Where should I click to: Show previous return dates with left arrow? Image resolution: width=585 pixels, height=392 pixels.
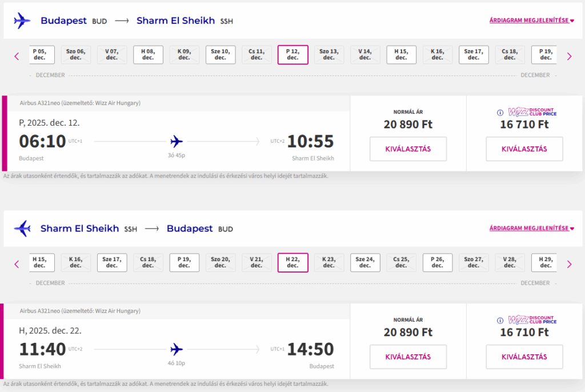[x=17, y=264]
